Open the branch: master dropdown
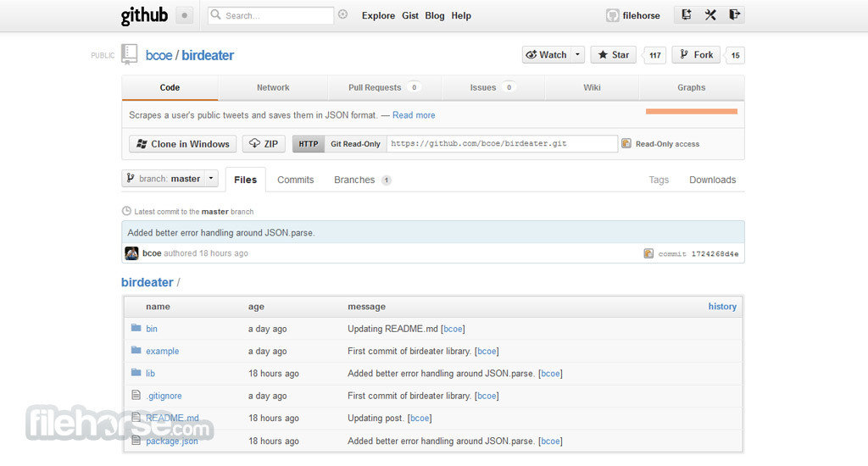The image size is (868, 466). click(170, 178)
